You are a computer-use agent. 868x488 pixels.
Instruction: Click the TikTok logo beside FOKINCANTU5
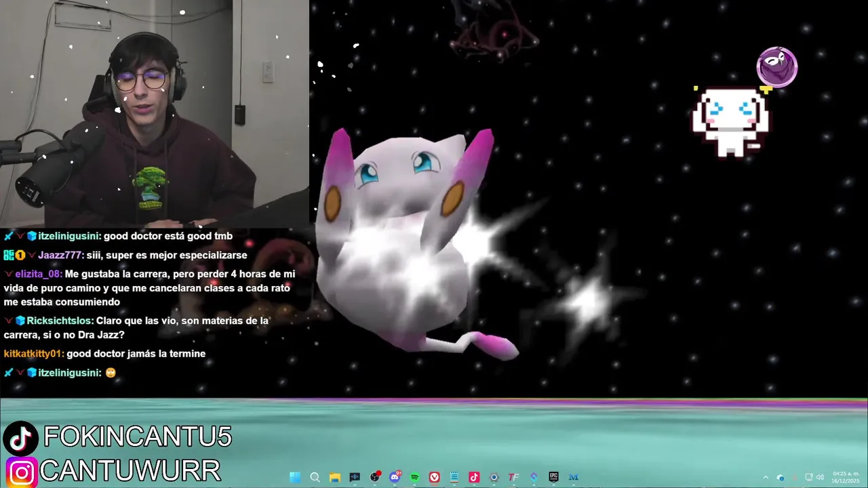(20, 438)
